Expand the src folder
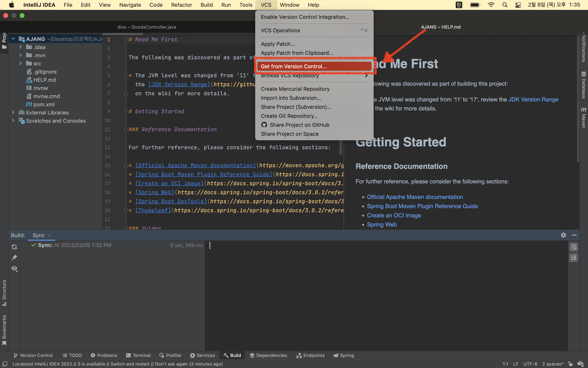 [20, 63]
